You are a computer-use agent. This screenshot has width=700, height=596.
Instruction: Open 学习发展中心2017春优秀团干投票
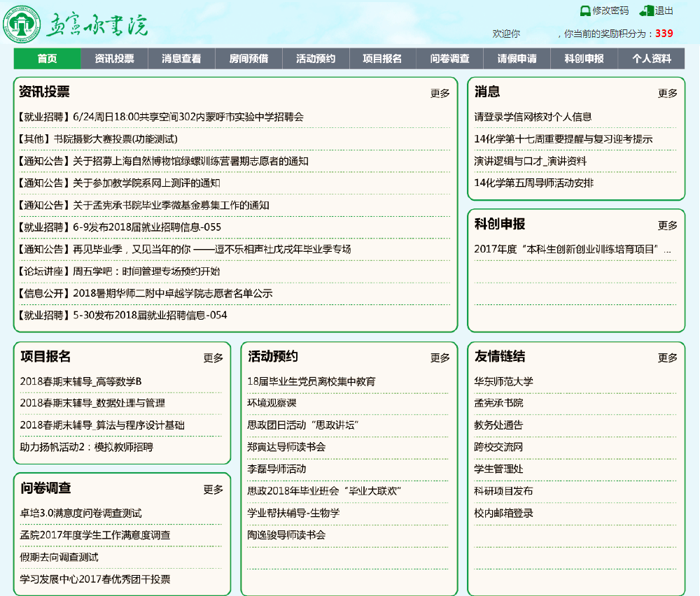[95, 579]
